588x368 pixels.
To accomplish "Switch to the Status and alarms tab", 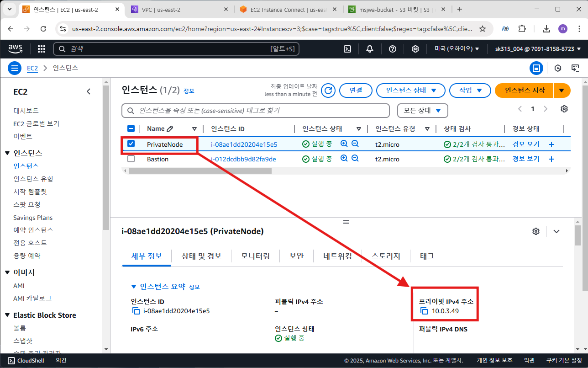I will click(x=201, y=256).
